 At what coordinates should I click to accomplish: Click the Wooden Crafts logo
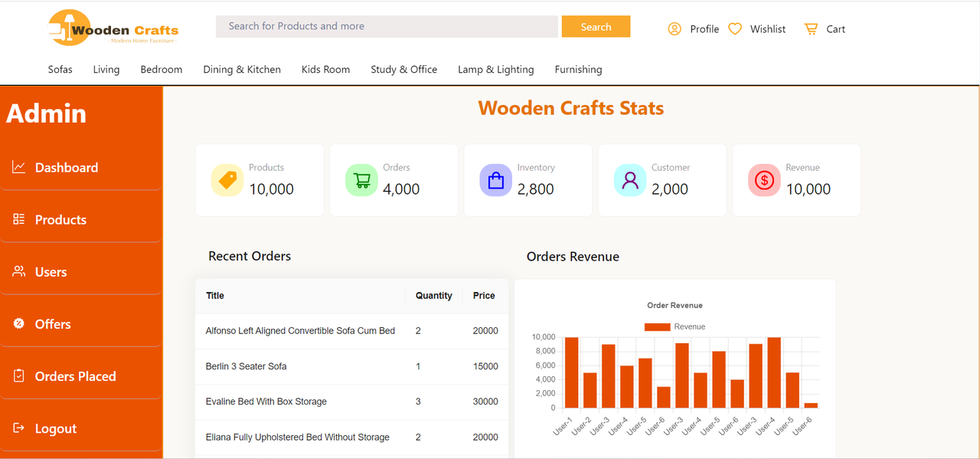(x=113, y=28)
